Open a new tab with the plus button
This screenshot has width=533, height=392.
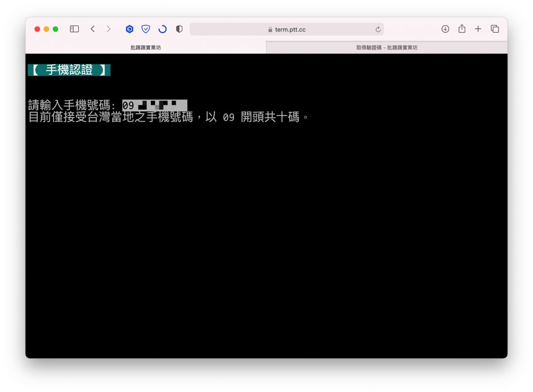(x=478, y=29)
